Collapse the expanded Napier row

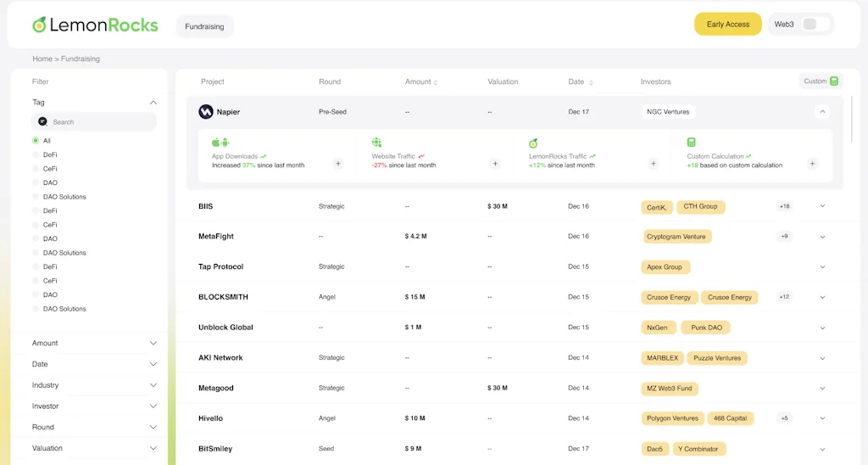pyautogui.click(x=822, y=112)
